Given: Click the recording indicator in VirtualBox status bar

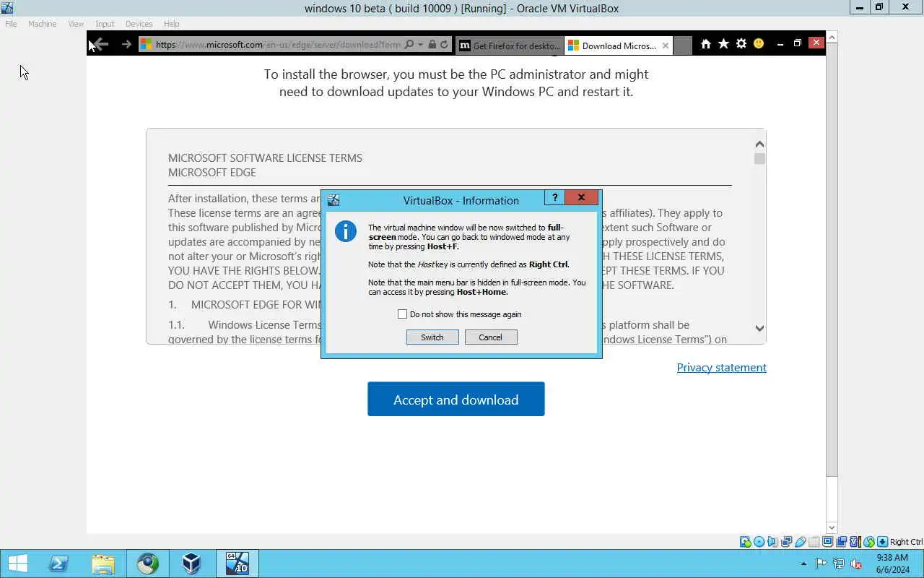Looking at the screenshot, I should click(x=841, y=542).
